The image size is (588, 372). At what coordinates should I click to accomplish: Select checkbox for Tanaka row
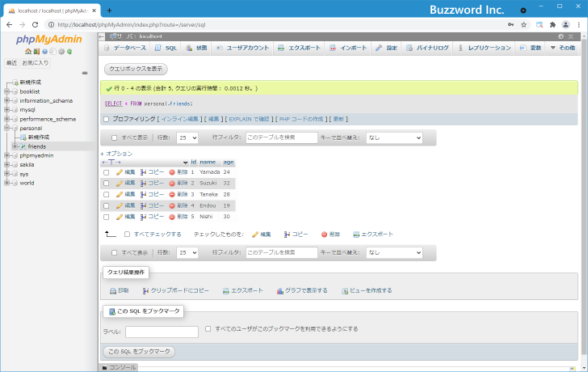[106, 195]
